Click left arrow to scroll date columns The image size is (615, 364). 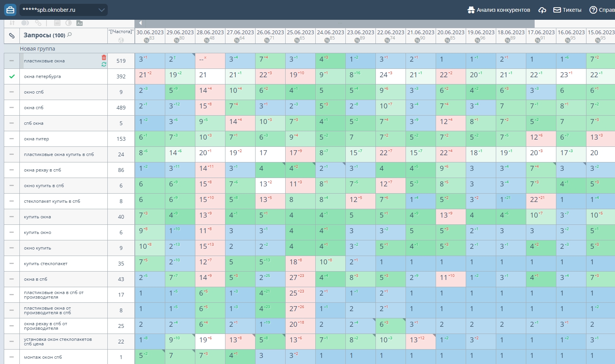[140, 23]
